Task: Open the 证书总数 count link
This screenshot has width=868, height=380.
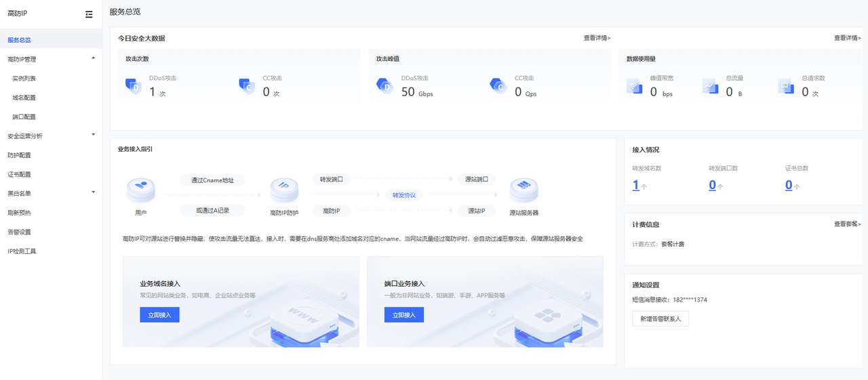Action: click(789, 185)
